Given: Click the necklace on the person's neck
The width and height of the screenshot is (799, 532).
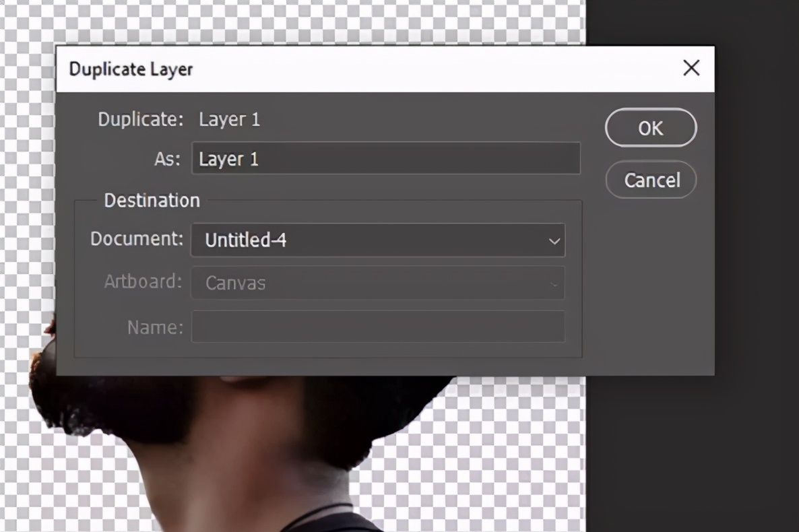Looking at the screenshot, I should [317, 513].
